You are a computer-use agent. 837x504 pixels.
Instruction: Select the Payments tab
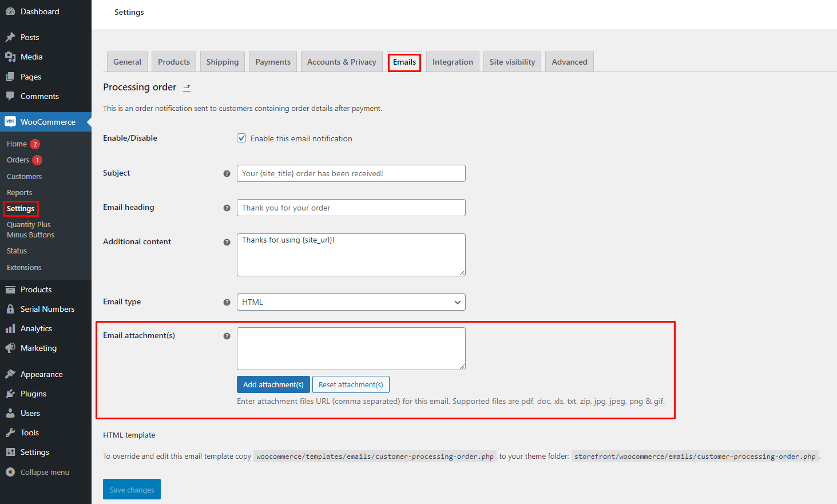click(x=273, y=62)
